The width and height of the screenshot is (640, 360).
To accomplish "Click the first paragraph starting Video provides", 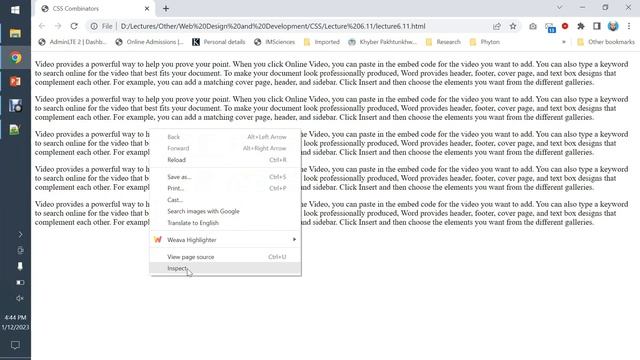I will [x=331, y=73].
